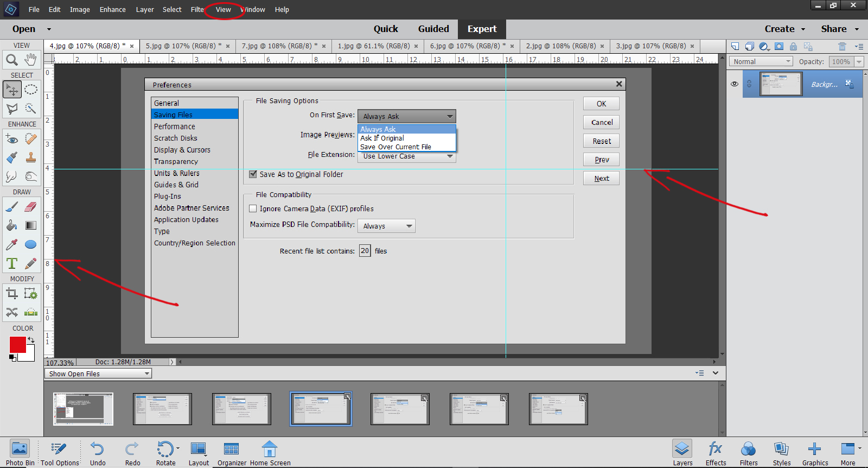Click the red foreground color swatch
Screen dimensions: 868x468
17,345
